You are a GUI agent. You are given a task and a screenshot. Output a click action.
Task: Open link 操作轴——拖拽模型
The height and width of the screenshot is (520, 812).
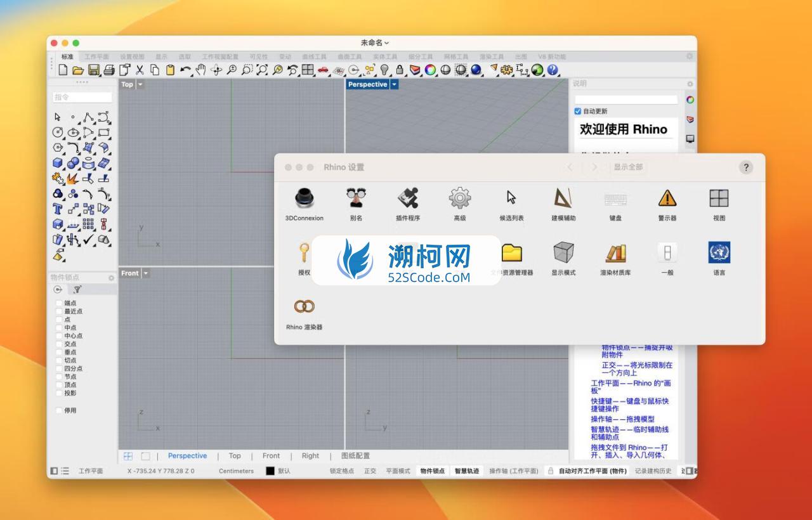[622, 419]
